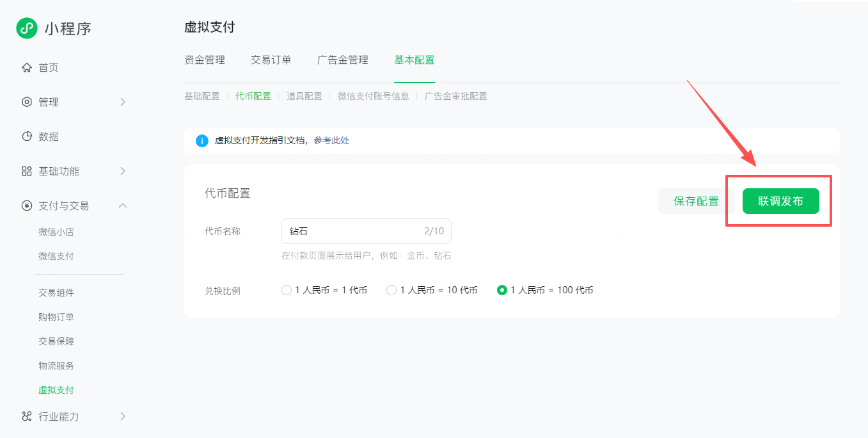Click the 代币配置 section heading
868x438 pixels.
click(228, 193)
